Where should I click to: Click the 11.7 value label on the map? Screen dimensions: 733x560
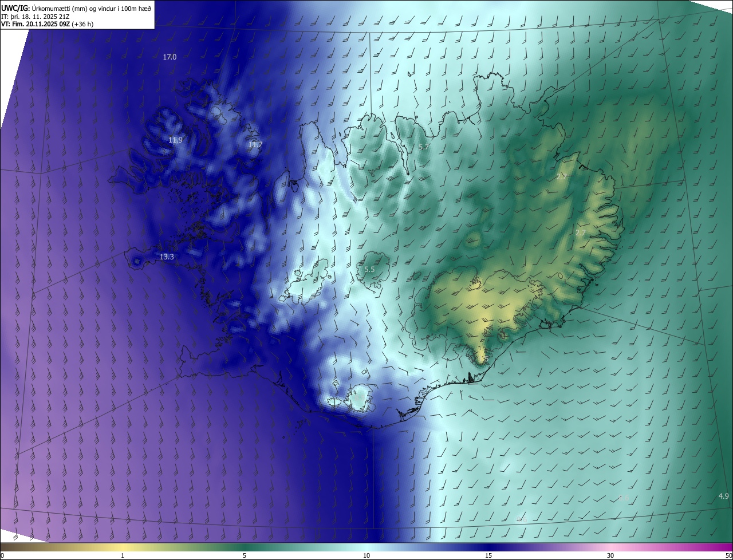point(255,145)
